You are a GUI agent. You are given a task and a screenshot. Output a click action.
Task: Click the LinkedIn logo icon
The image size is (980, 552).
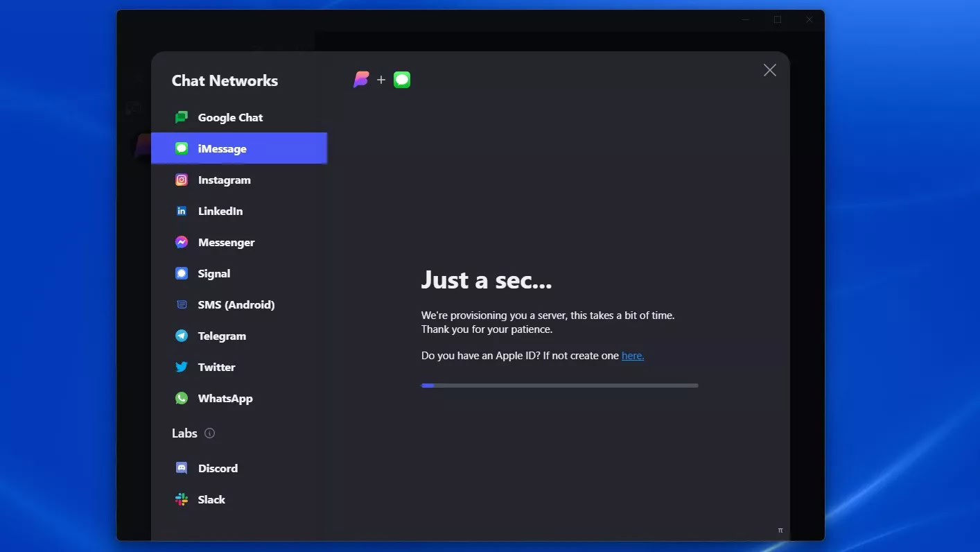(182, 211)
